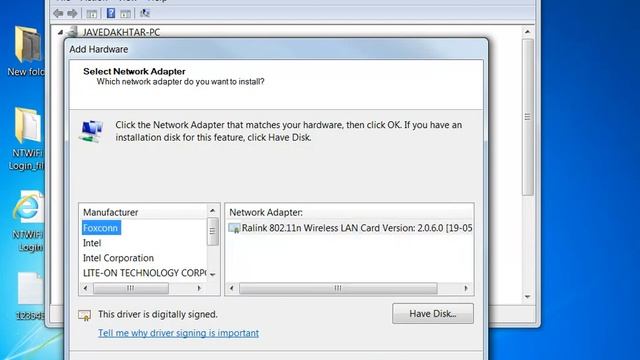Click the Back arrow in Device Manager toolbar
This screenshot has width=640, height=360.
pyautogui.click(x=58, y=13)
